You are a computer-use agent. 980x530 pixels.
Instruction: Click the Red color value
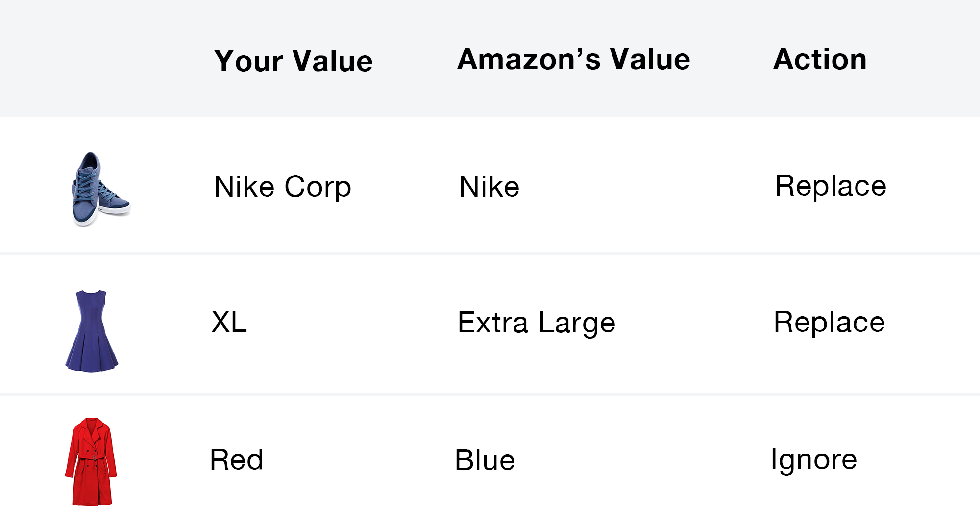click(237, 460)
